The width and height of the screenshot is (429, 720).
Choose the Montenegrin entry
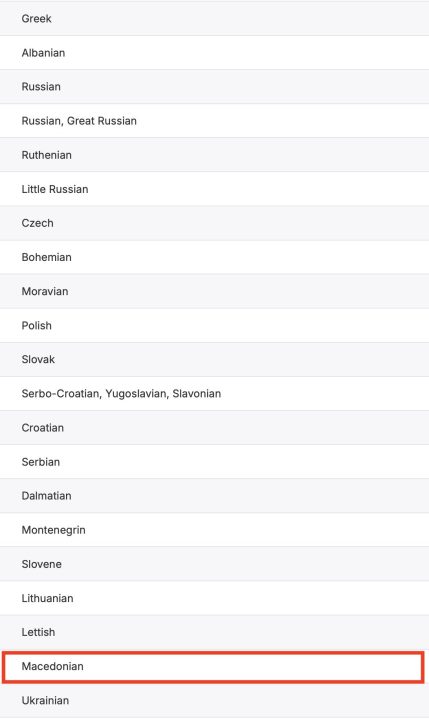pos(214,530)
